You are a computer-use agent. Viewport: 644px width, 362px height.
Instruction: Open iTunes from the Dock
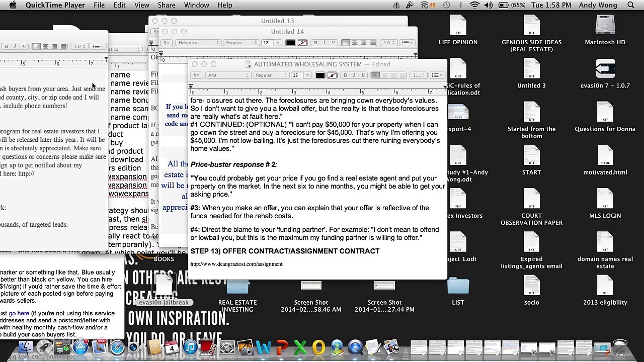coord(190,347)
